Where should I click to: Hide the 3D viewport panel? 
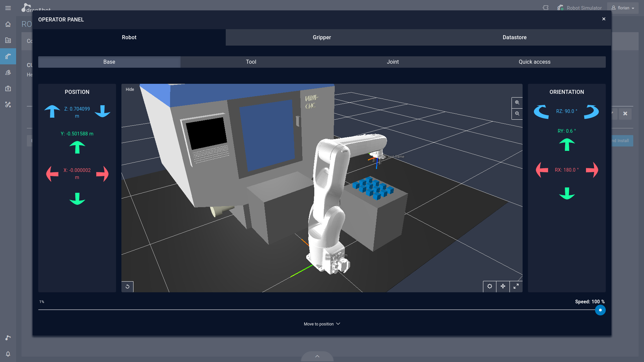pos(129,89)
